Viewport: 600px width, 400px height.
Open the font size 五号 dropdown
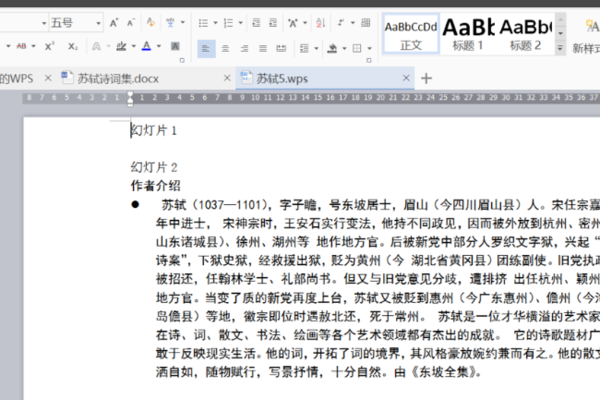pos(98,23)
